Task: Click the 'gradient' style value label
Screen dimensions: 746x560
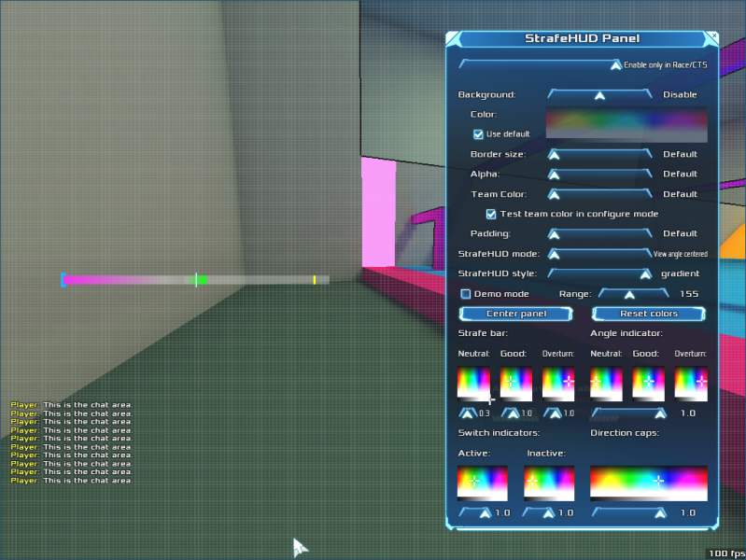Action: click(681, 273)
